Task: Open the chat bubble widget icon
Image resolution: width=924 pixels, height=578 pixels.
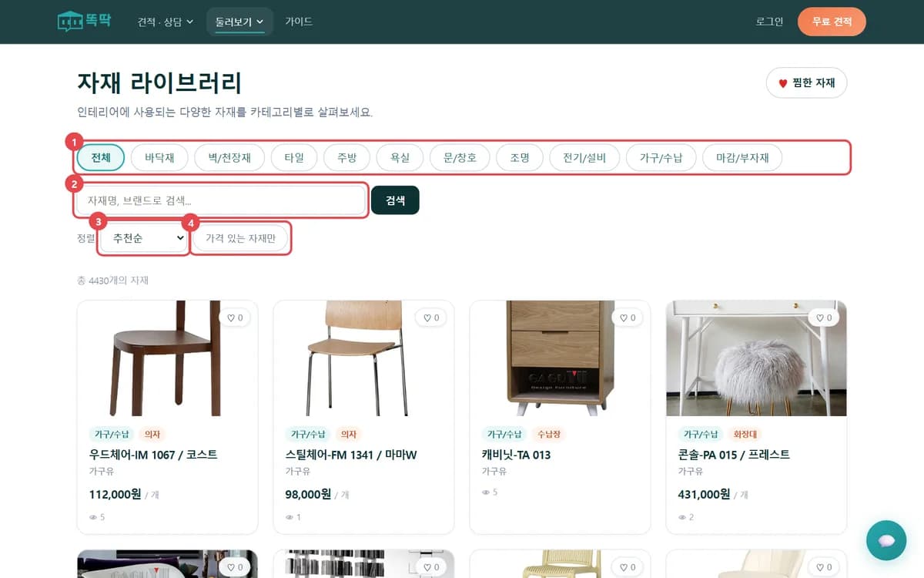Action: click(886, 540)
